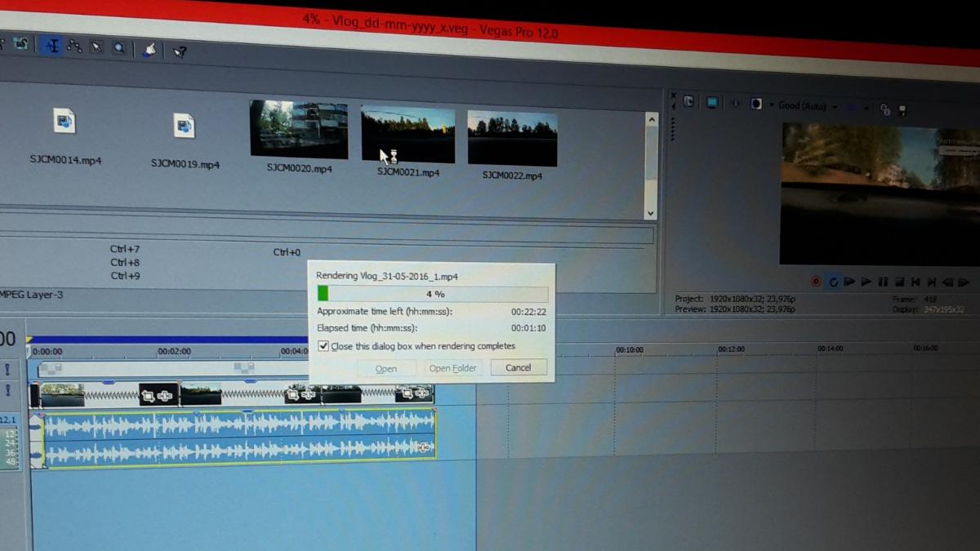Image resolution: width=980 pixels, height=551 pixels.
Task: Click the Interactive Tutorials hand icon
Action: click(x=149, y=50)
